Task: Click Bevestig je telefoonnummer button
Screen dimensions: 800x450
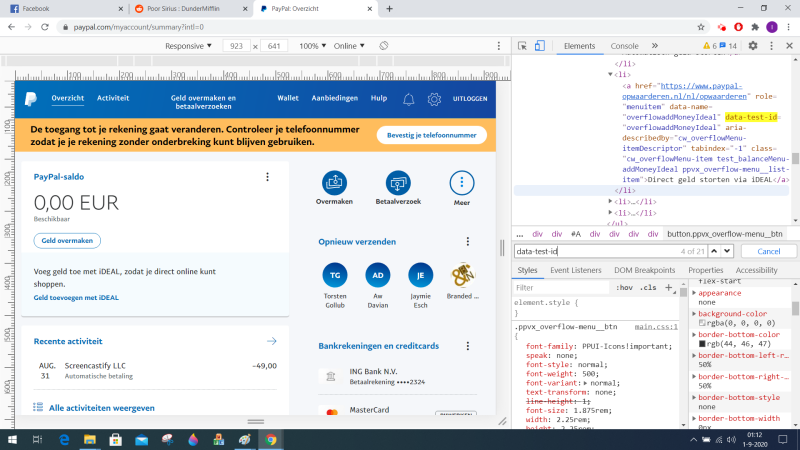Action: pos(431,135)
